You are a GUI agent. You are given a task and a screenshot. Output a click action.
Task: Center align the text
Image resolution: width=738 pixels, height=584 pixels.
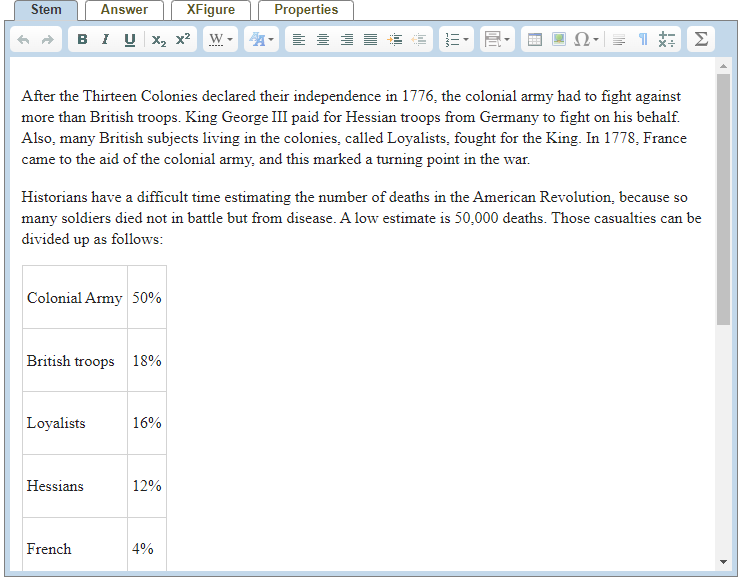tap(323, 40)
